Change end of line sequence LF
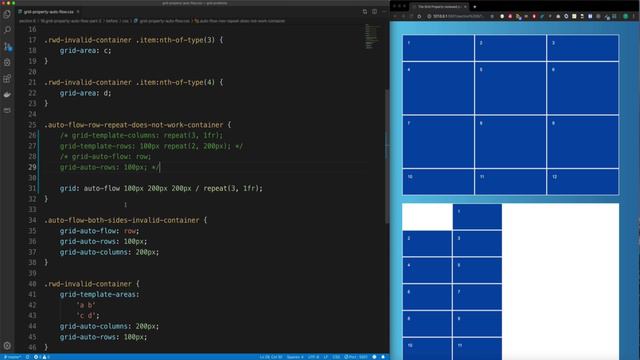The height and width of the screenshot is (360, 640). [x=326, y=357]
